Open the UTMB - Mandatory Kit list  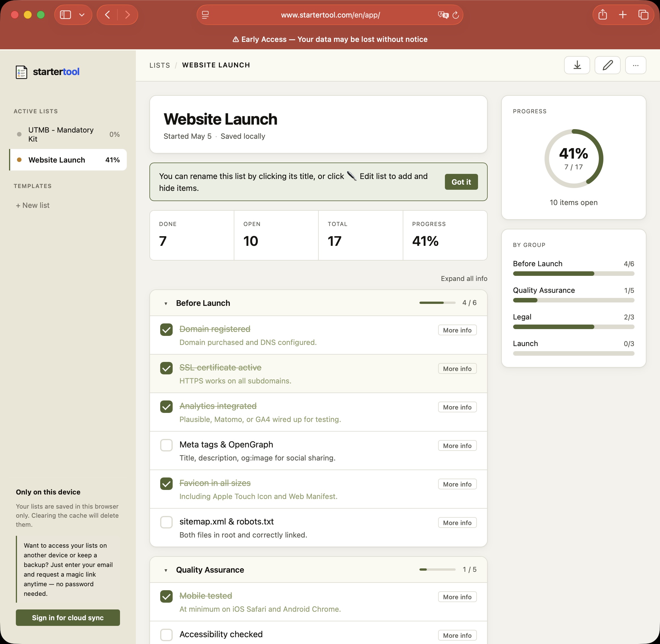(68, 135)
